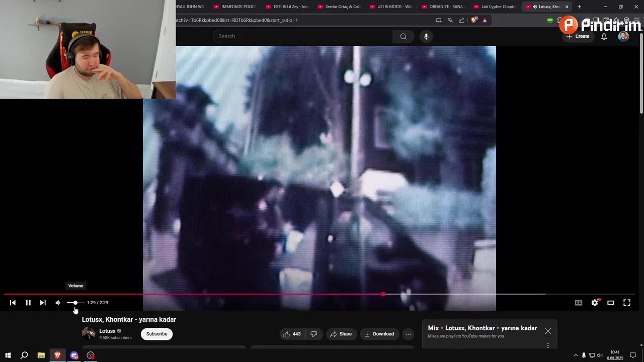The image size is (644, 362).
Task: Skip to the next video in playlist
Action: coord(43,303)
